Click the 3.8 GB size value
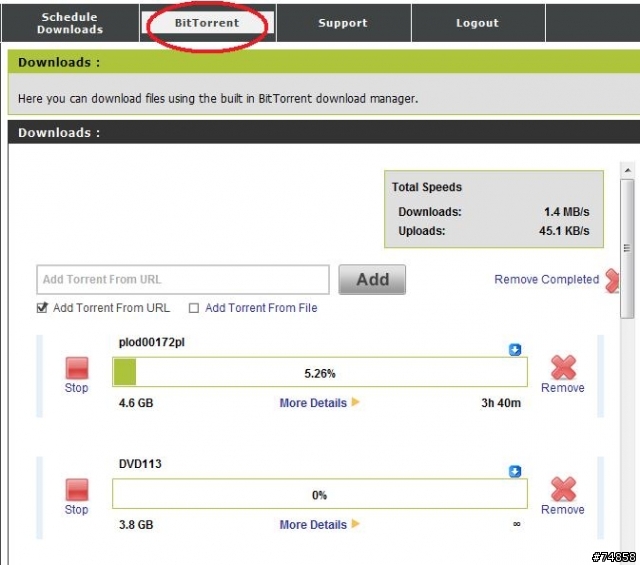 coord(136,525)
